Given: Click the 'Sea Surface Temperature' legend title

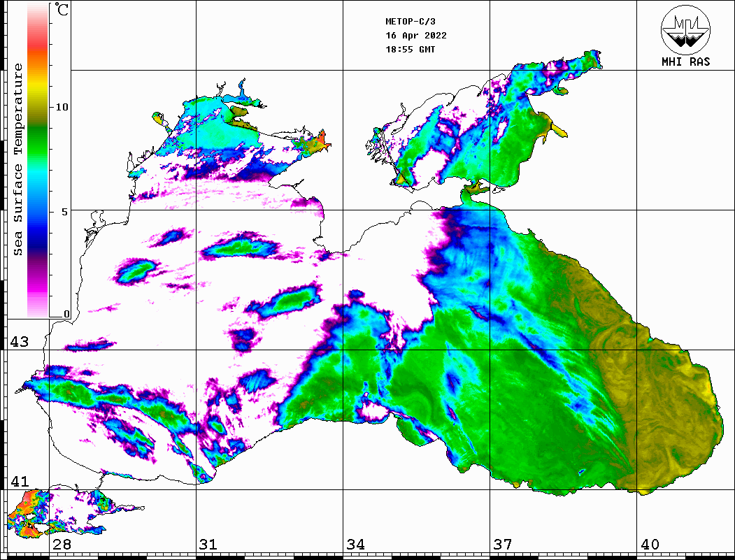Looking at the screenshot, I should [18, 159].
